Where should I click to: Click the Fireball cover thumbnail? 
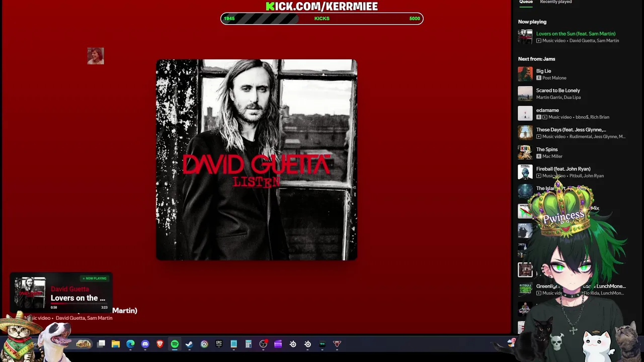pos(525,172)
